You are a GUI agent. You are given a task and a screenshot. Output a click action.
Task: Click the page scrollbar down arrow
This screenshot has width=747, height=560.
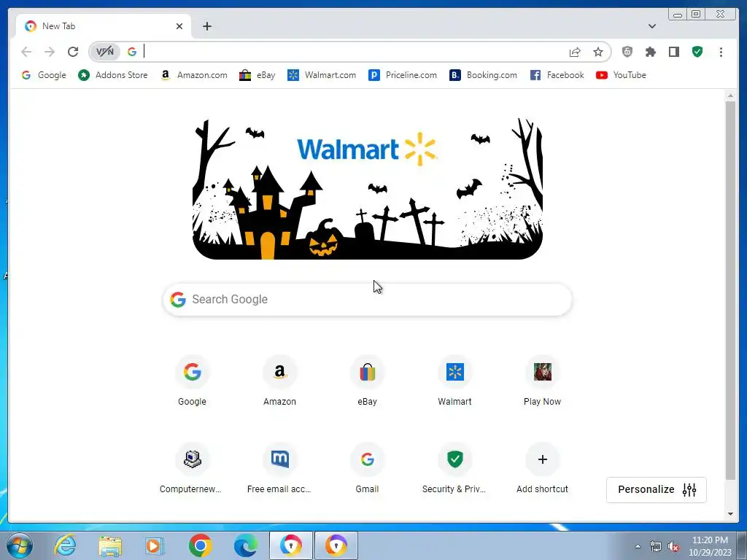pyautogui.click(x=730, y=514)
